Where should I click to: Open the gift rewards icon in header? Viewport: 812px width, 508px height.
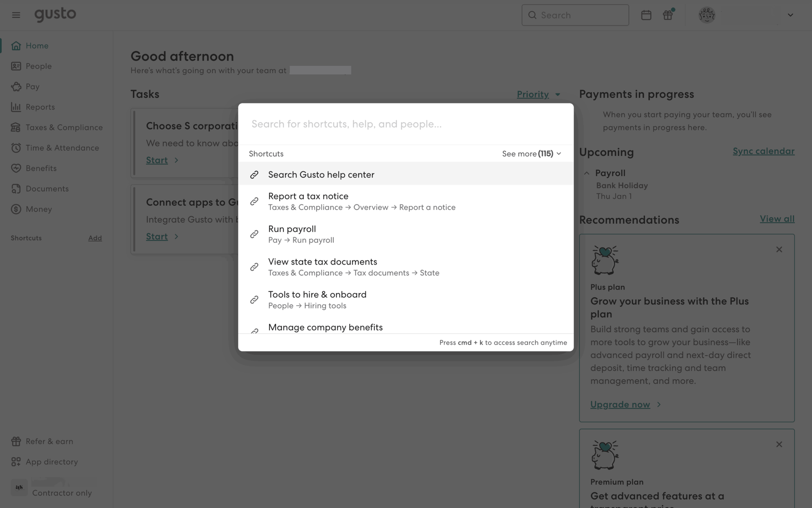668,15
